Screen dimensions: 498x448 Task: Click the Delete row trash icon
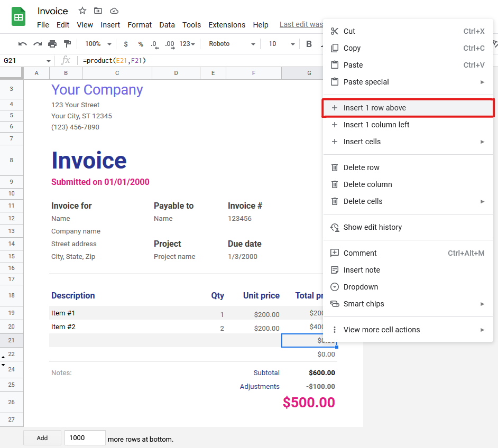(335, 167)
